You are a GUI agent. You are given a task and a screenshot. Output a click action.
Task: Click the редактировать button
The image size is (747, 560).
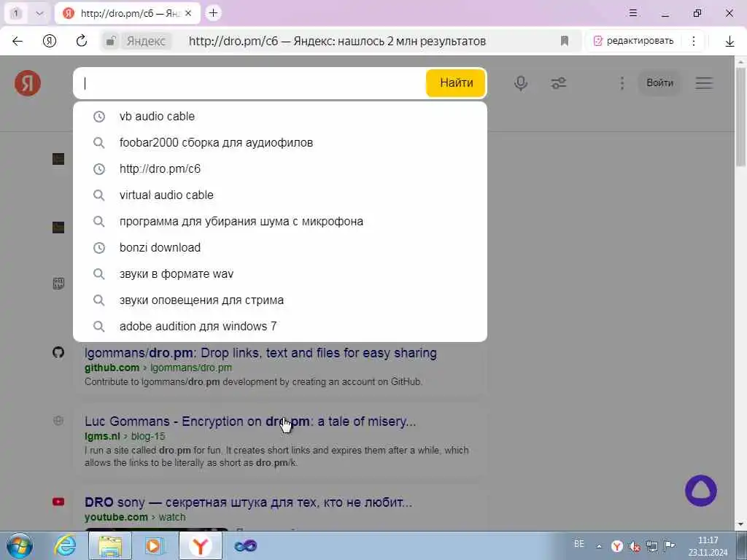coord(633,41)
